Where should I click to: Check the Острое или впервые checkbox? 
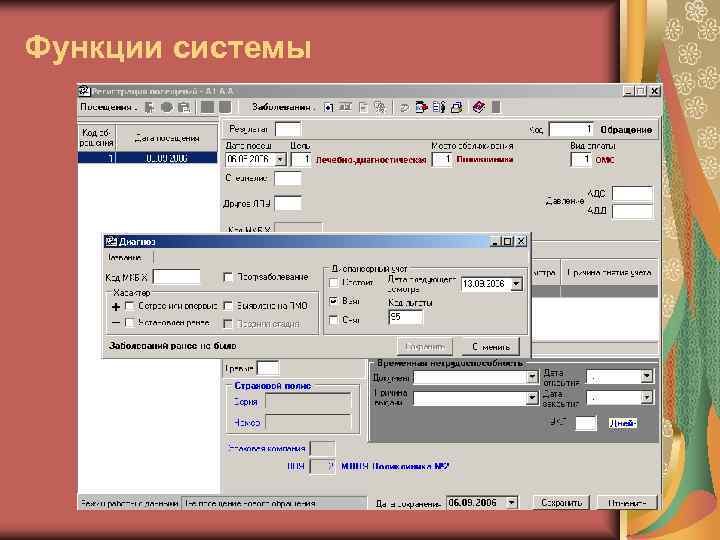coord(130,306)
